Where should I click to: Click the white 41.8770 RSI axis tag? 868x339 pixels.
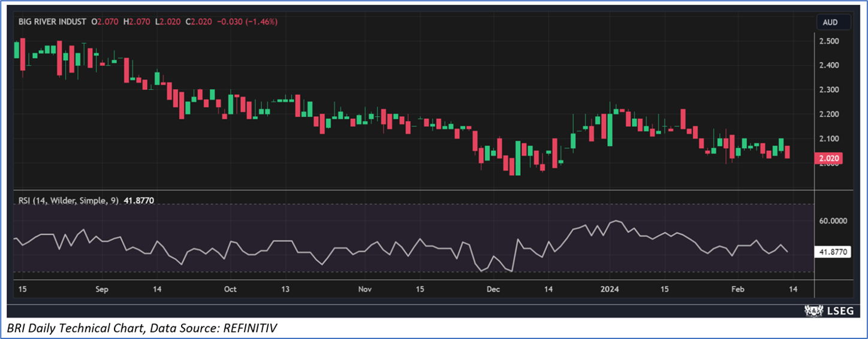(833, 253)
